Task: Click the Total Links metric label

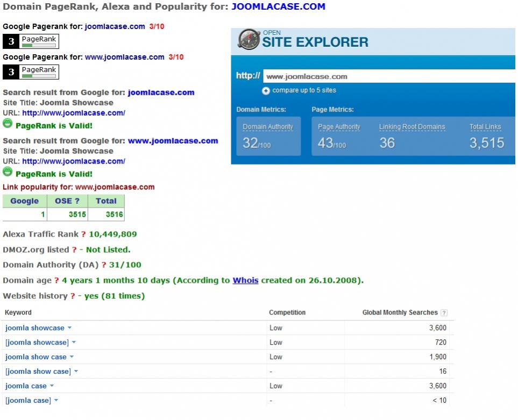Action: tap(485, 127)
